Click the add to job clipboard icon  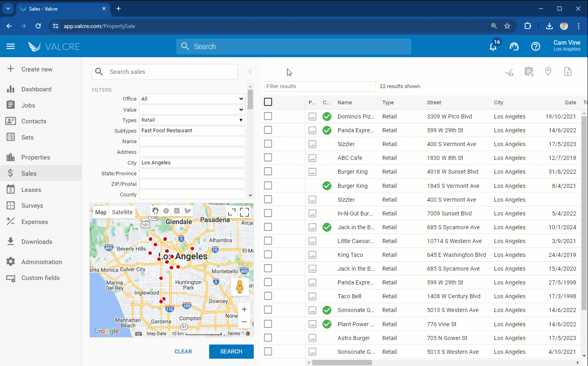click(x=529, y=72)
